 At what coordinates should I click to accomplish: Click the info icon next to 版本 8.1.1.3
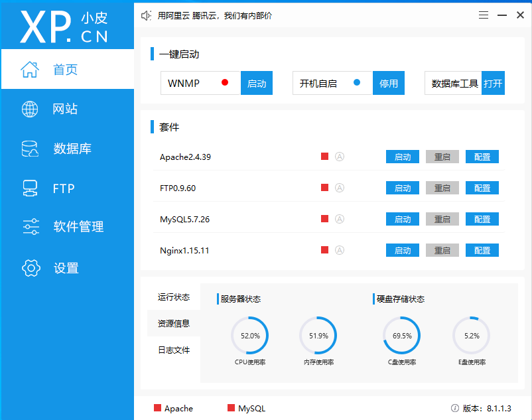coord(455,408)
